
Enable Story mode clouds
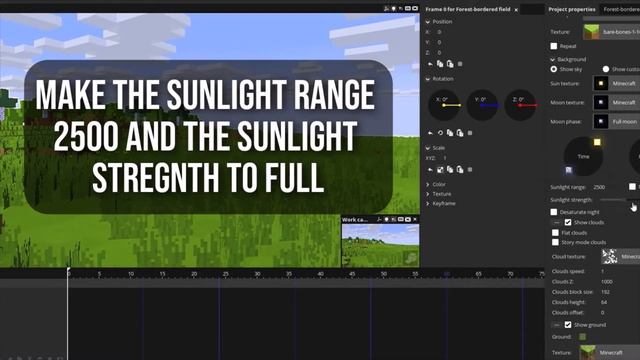tap(555, 242)
